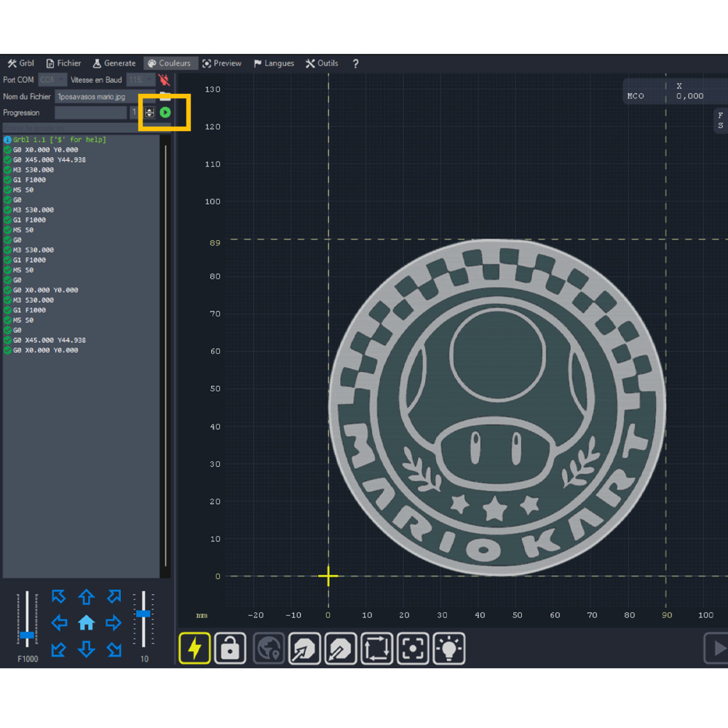Jog right with the blue arrow
Screen dimensions: 728x728
point(114,622)
